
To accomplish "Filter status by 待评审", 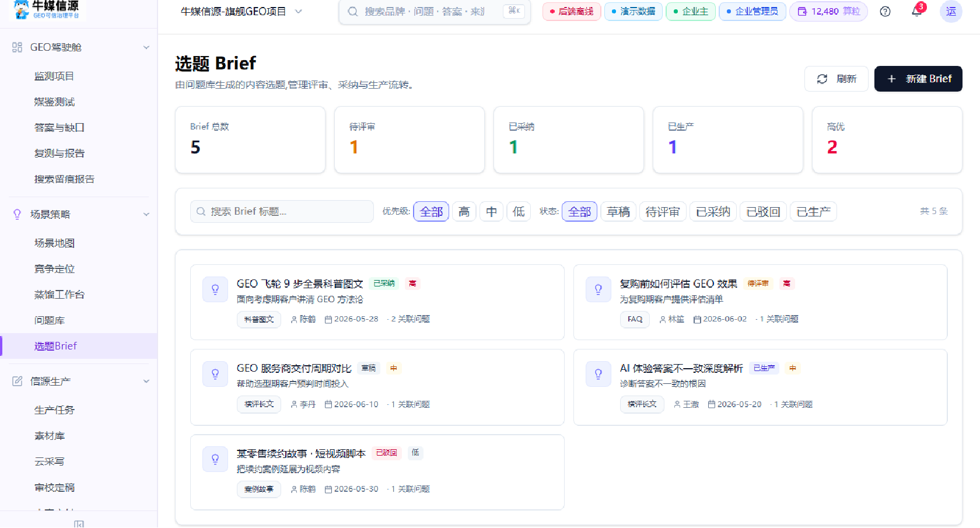I will 663,211.
